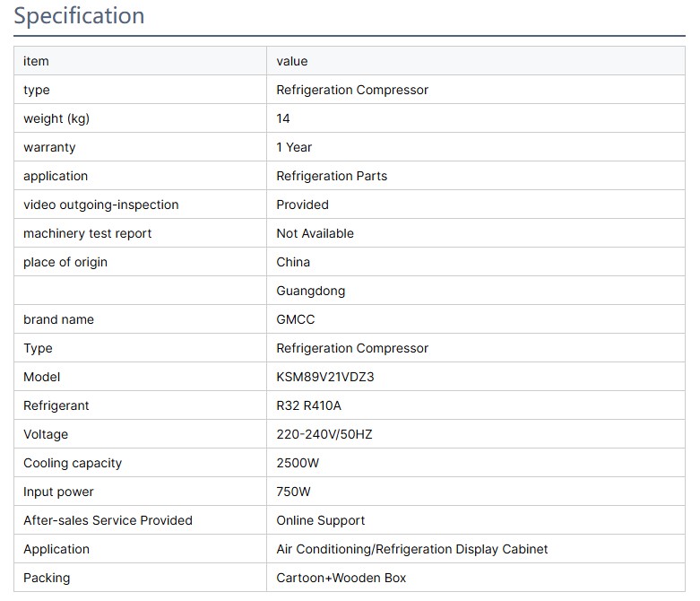Screen dimensions: 700x601
Task: Select the cooling capacity value 2500W
Action: pos(298,463)
